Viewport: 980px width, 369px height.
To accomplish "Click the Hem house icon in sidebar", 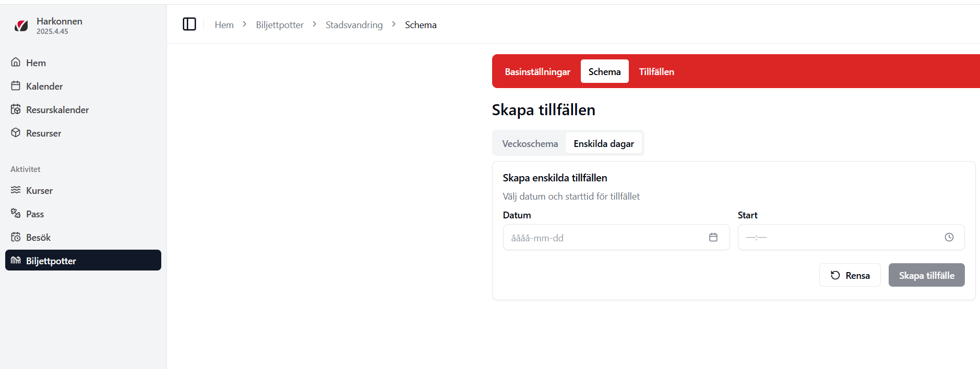I will point(16,63).
